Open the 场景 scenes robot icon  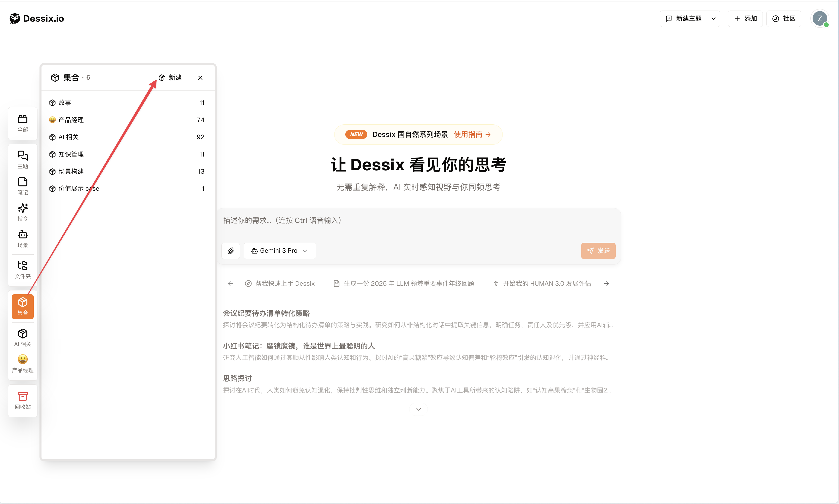22,238
